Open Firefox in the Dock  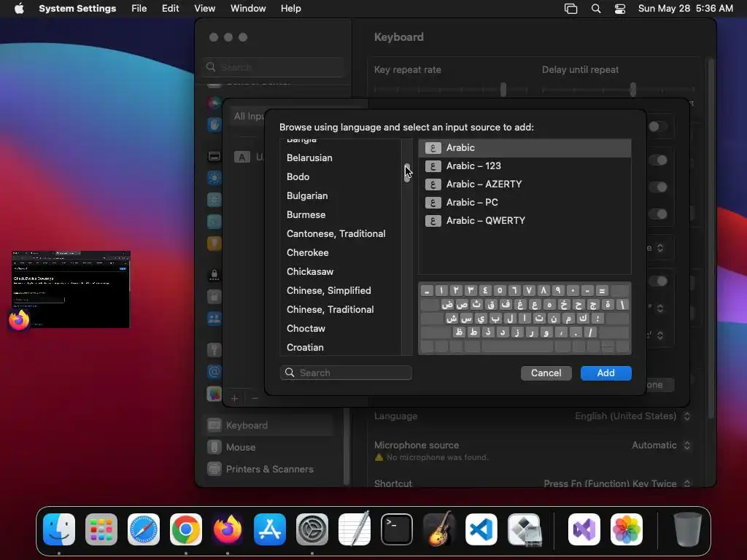(x=228, y=529)
